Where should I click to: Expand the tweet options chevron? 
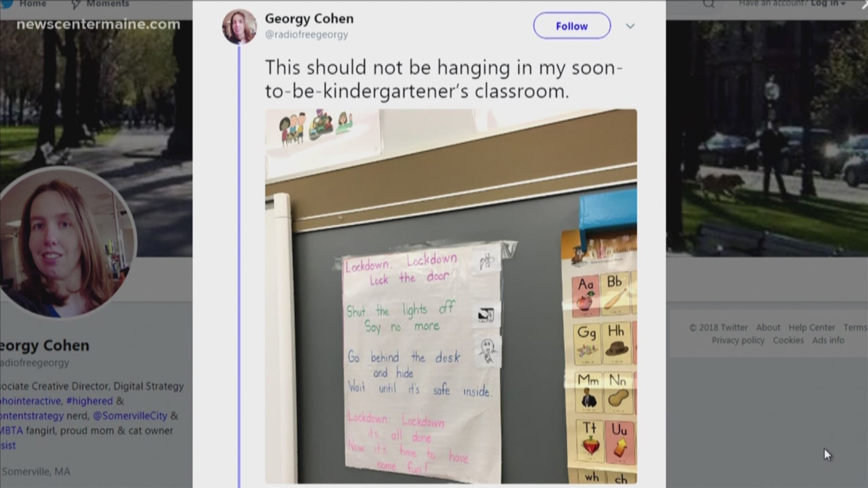tap(630, 26)
